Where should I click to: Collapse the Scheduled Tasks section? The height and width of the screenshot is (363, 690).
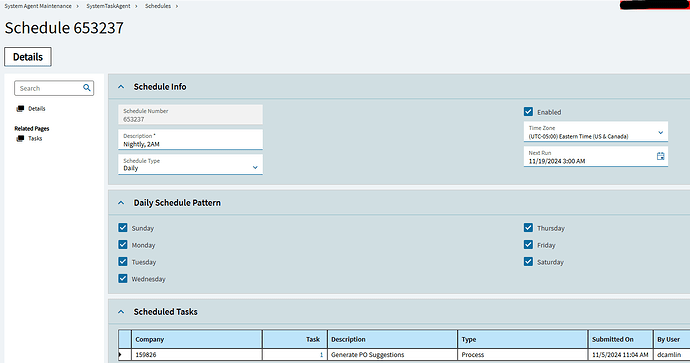click(x=121, y=312)
